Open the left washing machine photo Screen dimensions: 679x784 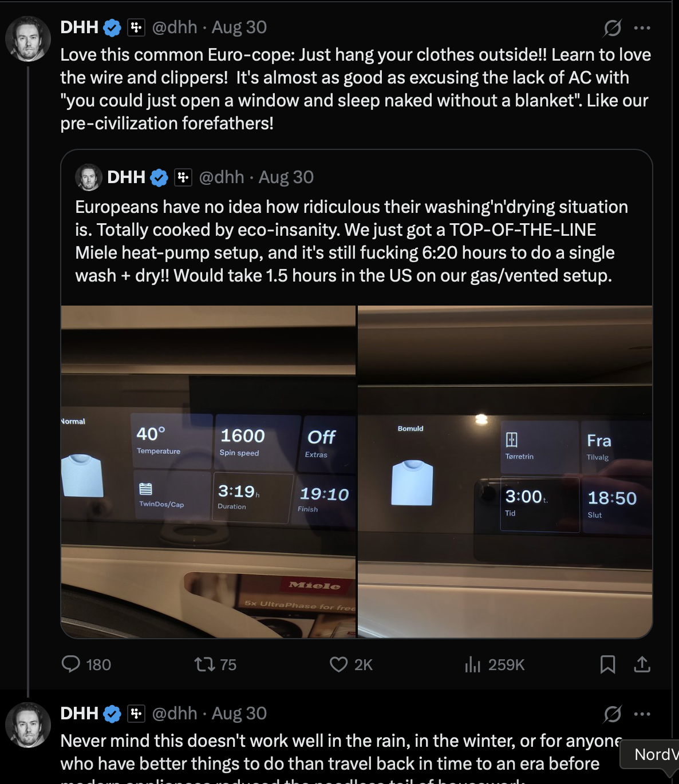tap(208, 472)
